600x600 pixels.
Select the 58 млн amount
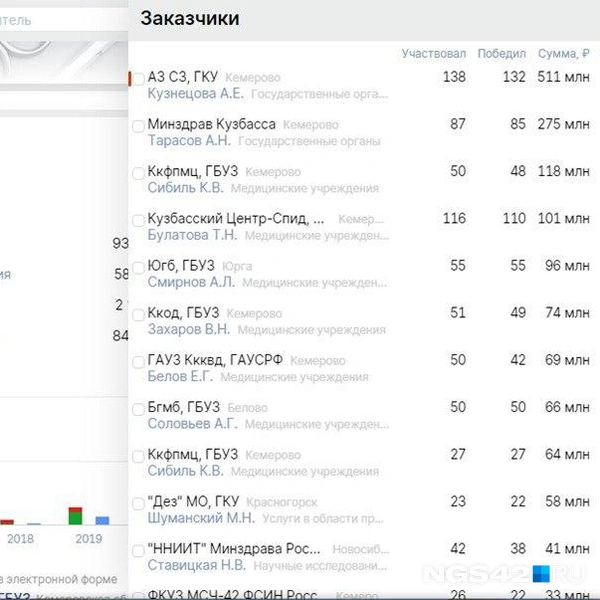tap(567, 502)
